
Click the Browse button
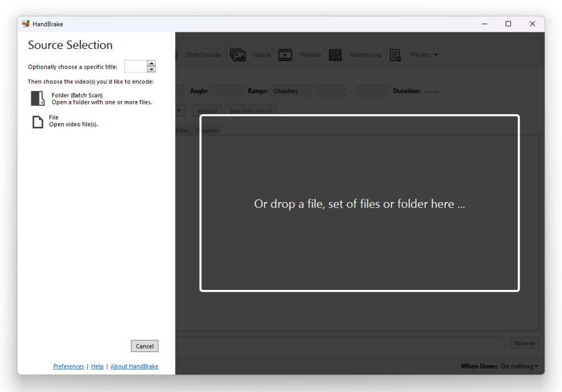(x=524, y=343)
